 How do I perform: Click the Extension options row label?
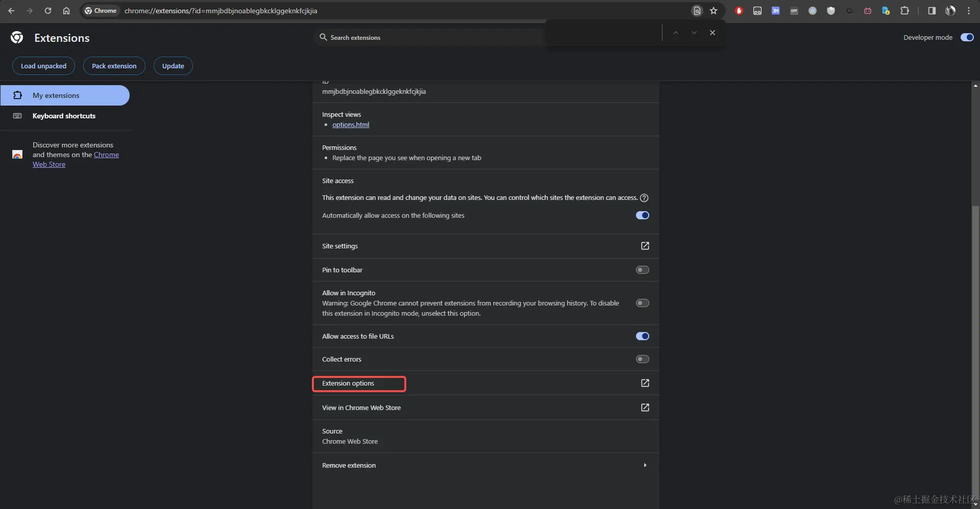click(x=348, y=383)
